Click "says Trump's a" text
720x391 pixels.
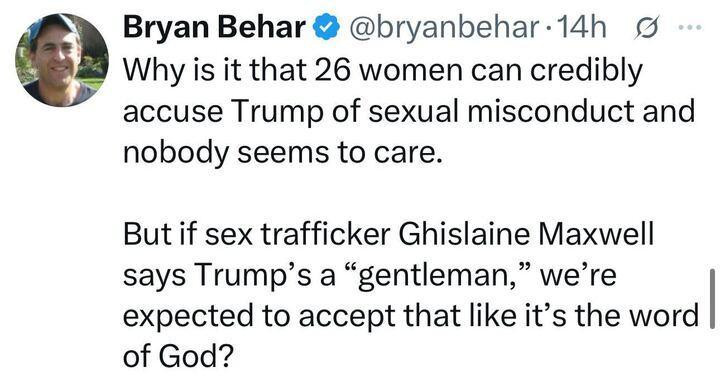click(229, 277)
